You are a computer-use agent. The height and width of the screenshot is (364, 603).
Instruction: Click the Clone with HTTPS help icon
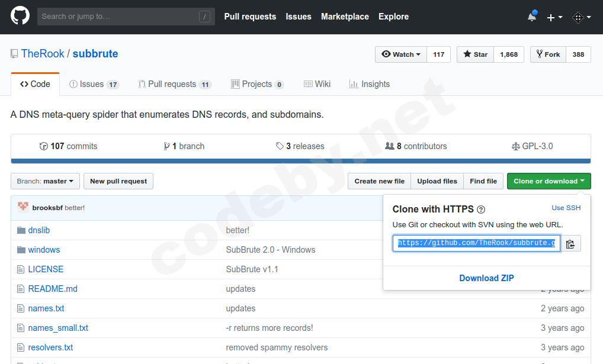(x=481, y=210)
